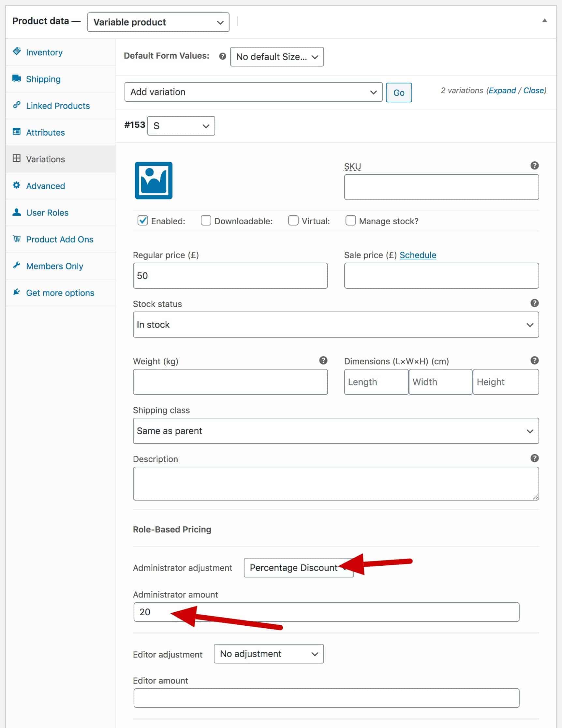This screenshot has height=728, width=562.
Task: Tick the Virtual checkbox
Action: [x=293, y=220]
